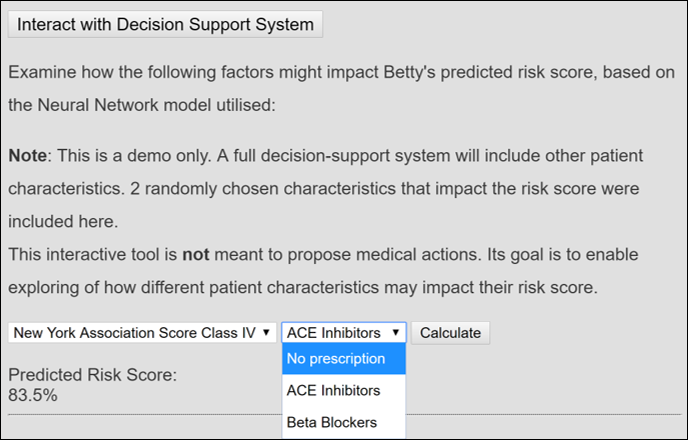688x440 pixels.
Task: Click the 83.5% risk score value
Action: 33,394
